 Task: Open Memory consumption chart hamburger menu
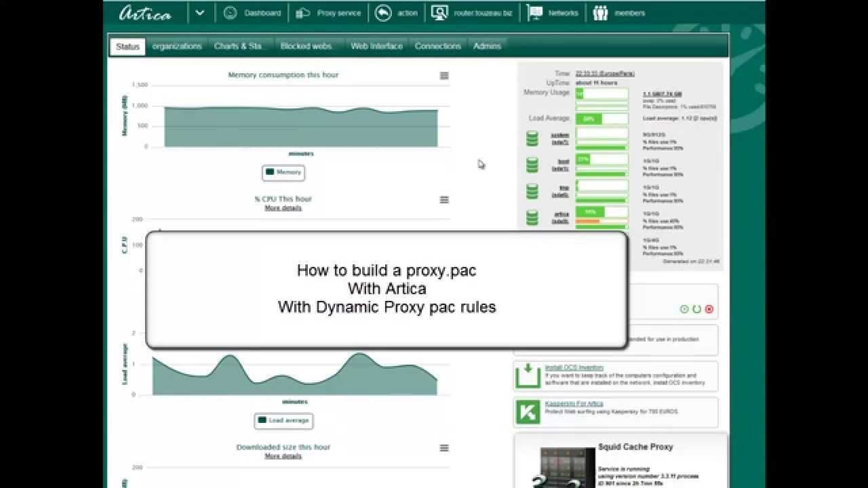tap(444, 76)
